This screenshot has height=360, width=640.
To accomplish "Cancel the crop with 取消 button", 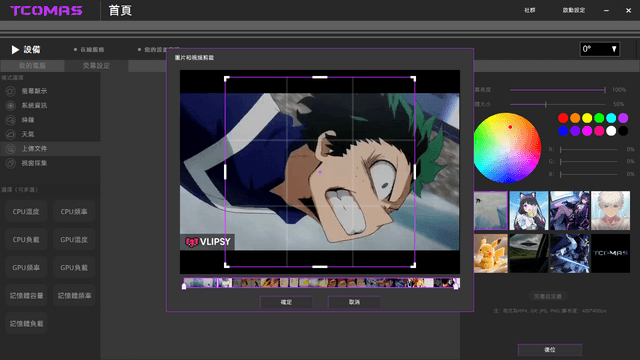I will pyautogui.click(x=354, y=302).
